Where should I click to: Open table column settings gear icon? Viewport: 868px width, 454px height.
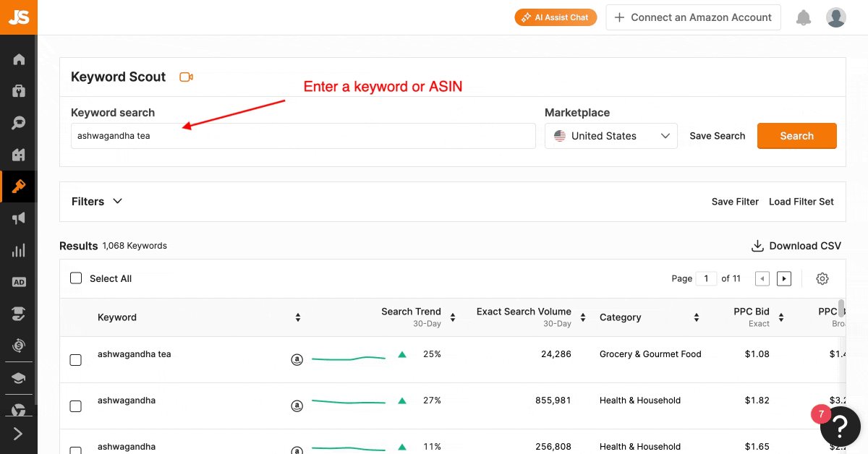tap(822, 278)
